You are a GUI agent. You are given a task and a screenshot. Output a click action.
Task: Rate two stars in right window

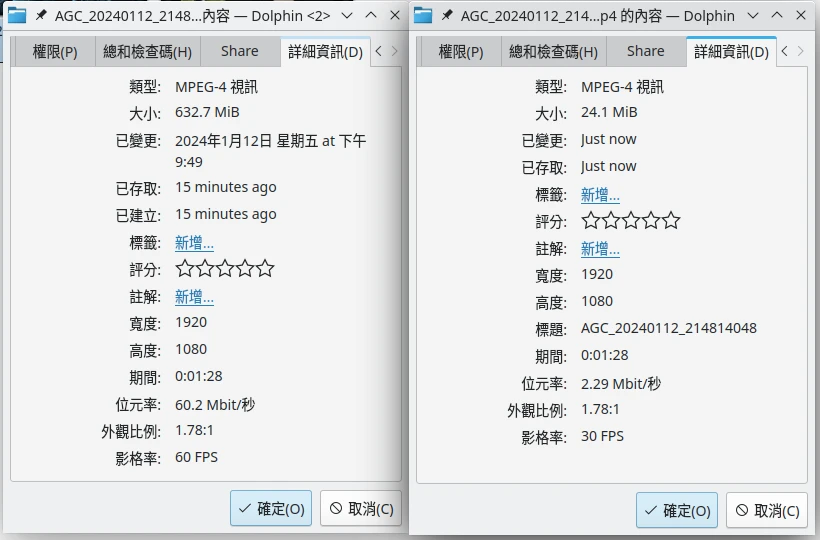pyautogui.click(x=611, y=220)
